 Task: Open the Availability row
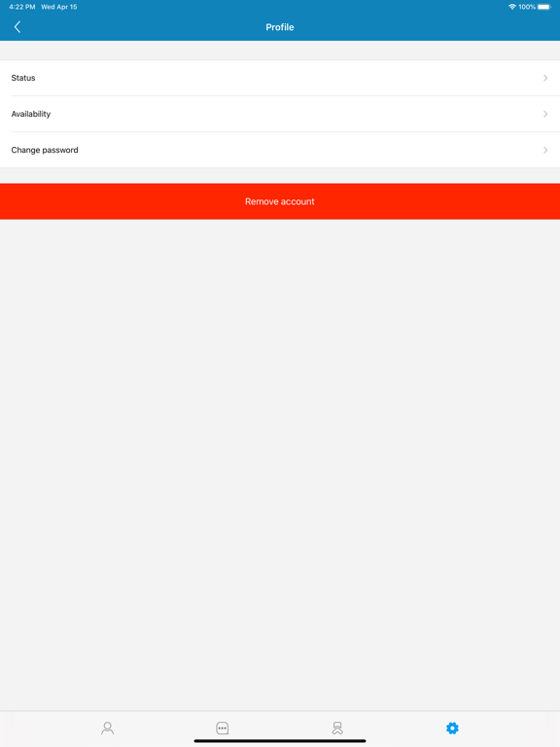tap(280, 114)
